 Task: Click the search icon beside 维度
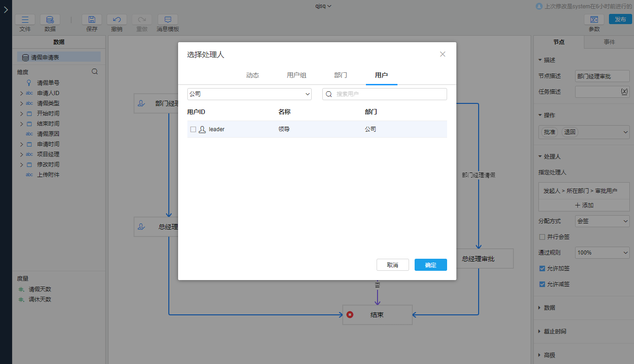coord(95,72)
